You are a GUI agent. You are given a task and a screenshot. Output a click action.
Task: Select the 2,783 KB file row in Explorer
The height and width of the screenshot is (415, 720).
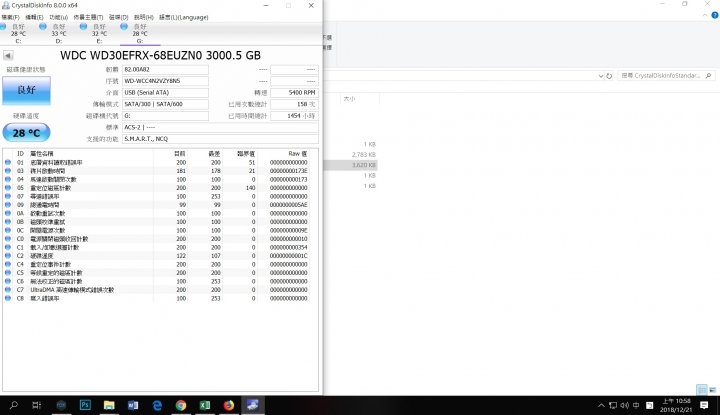point(350,154)
